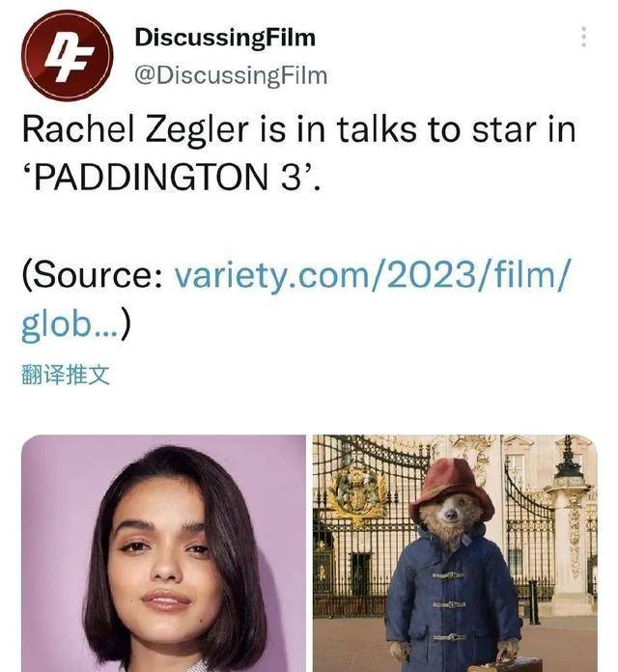Open the DiscussingFilm profile avatar
This screenshot has width=618, height=672.
[x=68, y=55]
